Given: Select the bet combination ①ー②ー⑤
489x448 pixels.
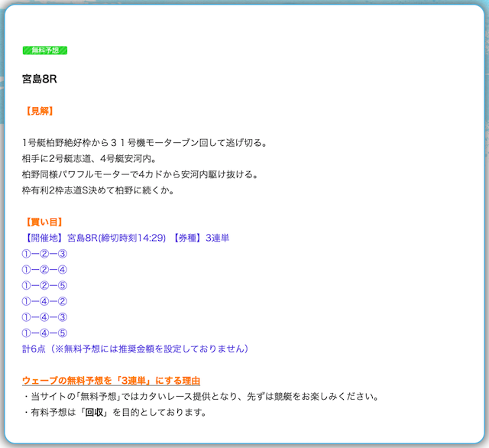Looking at the screenshot, I should [44, 285].
